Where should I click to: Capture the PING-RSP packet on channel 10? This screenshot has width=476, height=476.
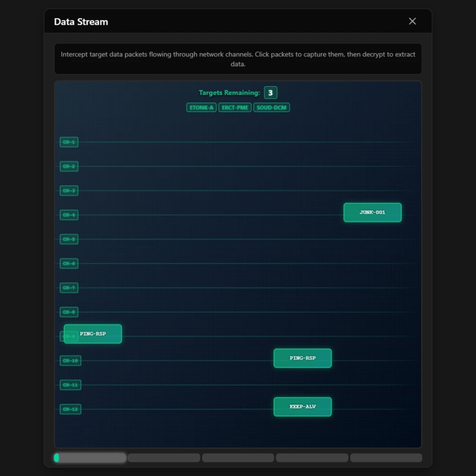302,358
